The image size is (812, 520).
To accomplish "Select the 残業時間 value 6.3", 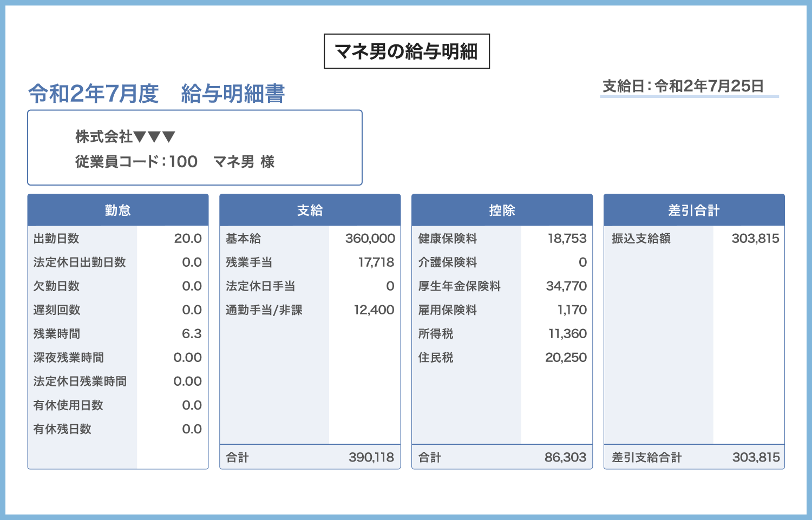I will (191, 334).
